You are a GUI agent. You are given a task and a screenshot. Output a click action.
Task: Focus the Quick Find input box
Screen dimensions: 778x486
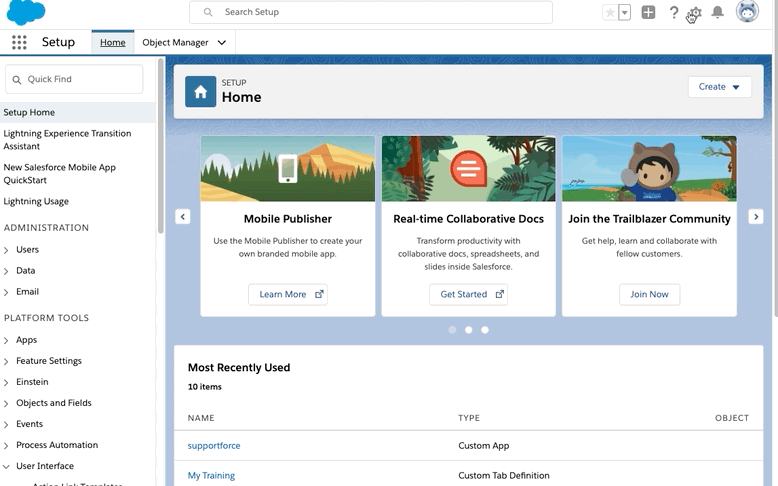pyautogui.click(x=74, y=79)
